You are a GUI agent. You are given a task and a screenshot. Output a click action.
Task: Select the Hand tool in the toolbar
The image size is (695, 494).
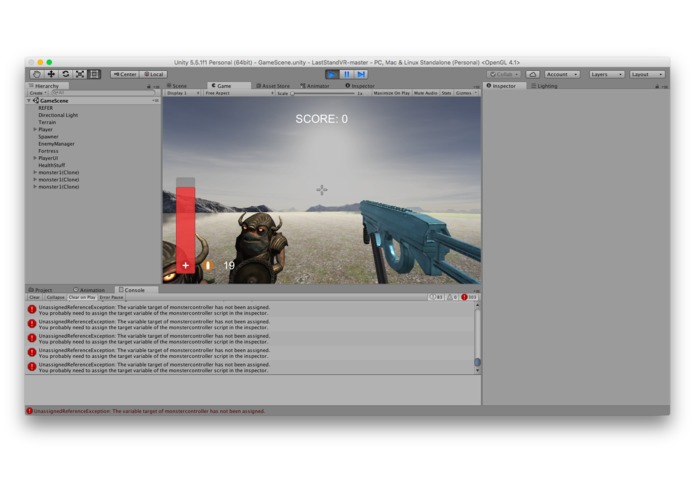pyautogui.click(x=37, y=74)
